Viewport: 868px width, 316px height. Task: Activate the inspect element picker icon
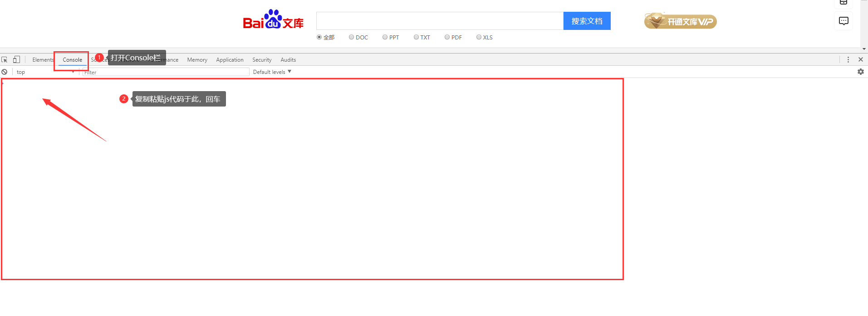5,59
